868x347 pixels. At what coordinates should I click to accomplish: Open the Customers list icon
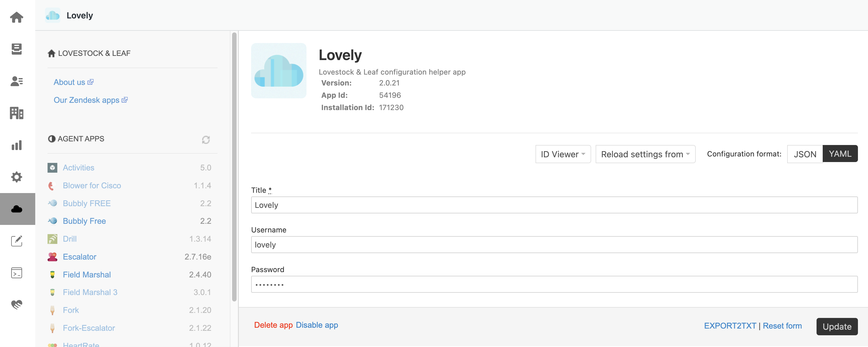(16, 81)
